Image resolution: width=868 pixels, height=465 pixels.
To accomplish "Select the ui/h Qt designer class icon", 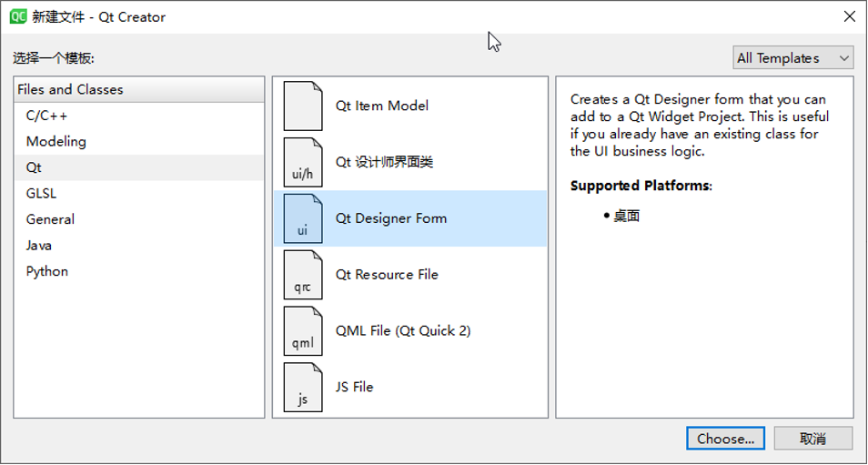I will pyautogui.click(x=303, y=162).
